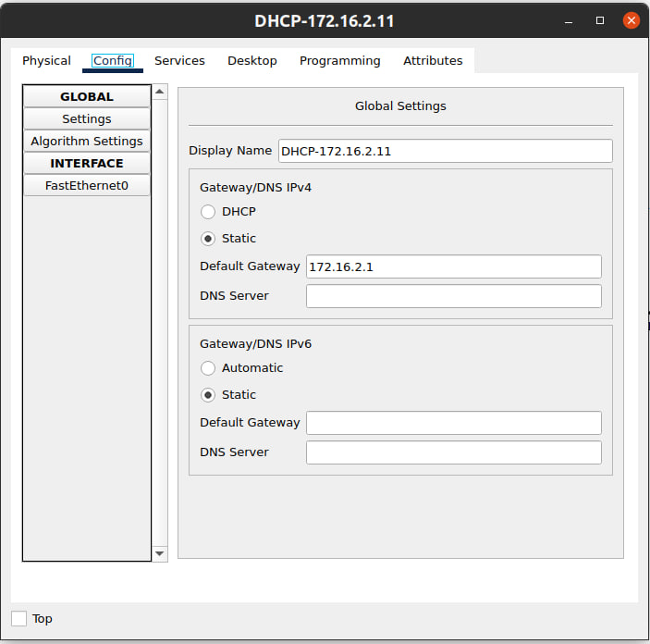The image size is (650, 644).
Task: Open the Physical tab
Action: click(x=46, y=60)
